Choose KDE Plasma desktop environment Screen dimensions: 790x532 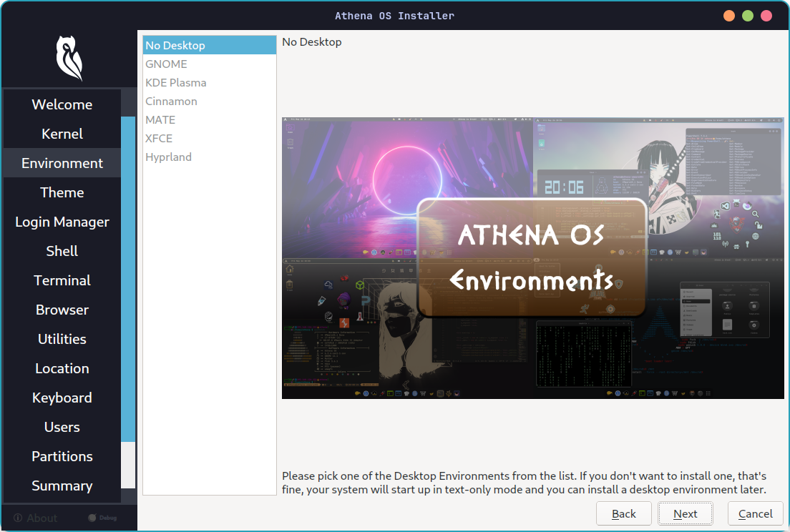[175, 82]
